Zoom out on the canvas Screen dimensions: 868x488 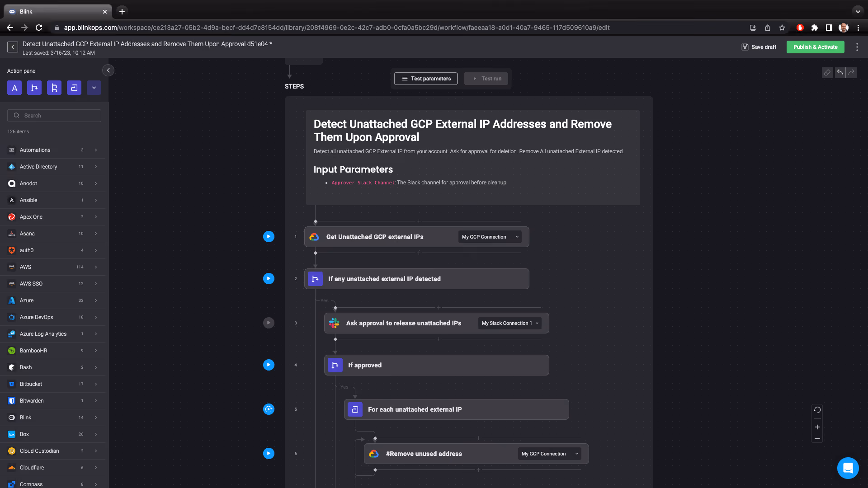click(x=817, y=439)
